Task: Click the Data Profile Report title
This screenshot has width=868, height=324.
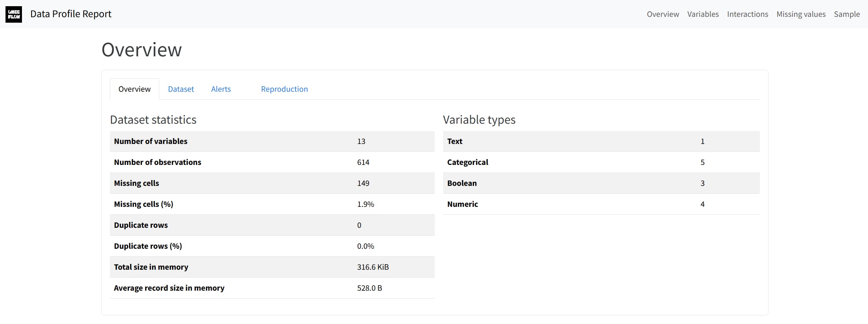Action: click(71, 14)
